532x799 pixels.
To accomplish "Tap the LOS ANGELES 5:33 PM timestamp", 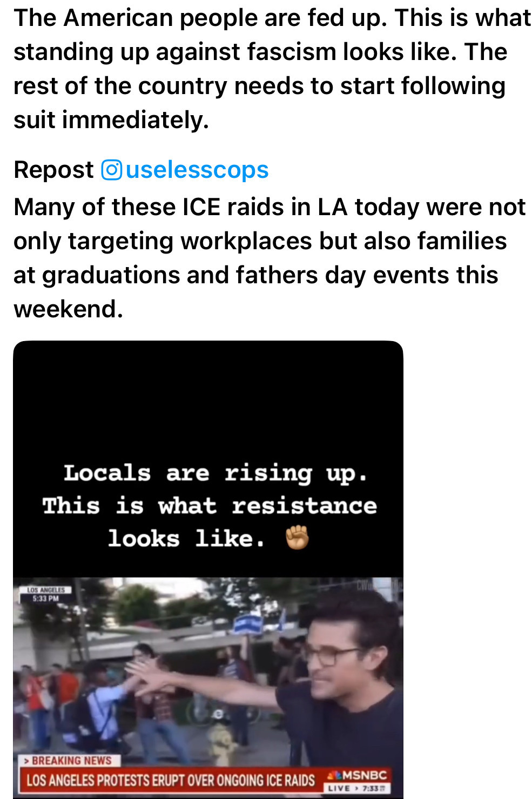I will point(45,594).
